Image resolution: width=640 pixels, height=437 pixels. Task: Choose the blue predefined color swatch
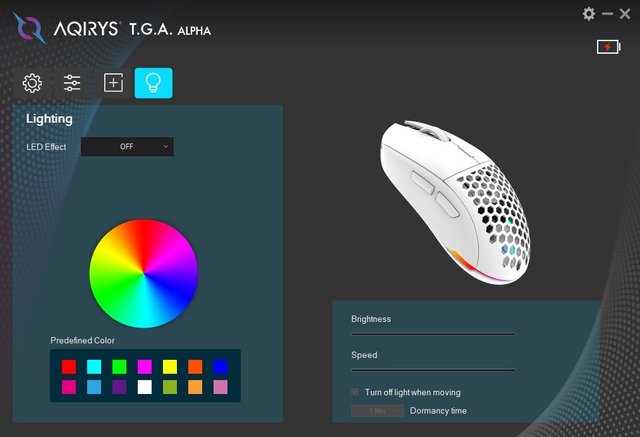pos(220,367)
